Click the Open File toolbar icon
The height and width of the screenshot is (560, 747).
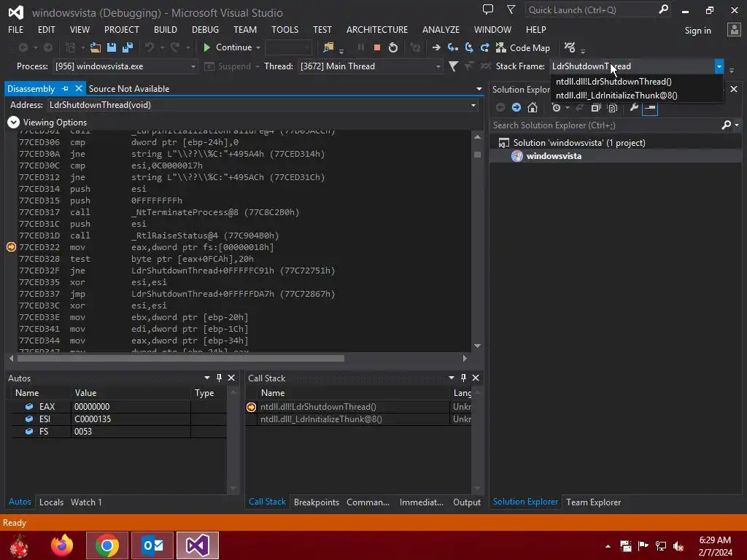coord(96,47)
